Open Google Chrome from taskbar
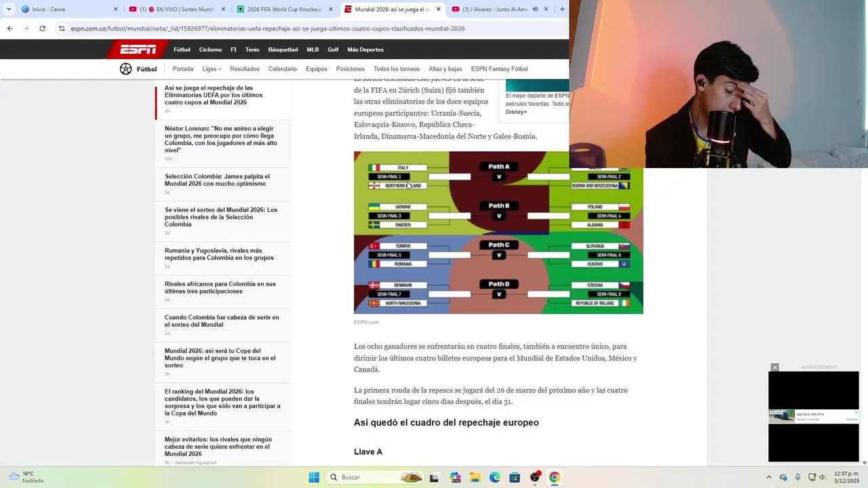The image size is (868, 488). 555,477
